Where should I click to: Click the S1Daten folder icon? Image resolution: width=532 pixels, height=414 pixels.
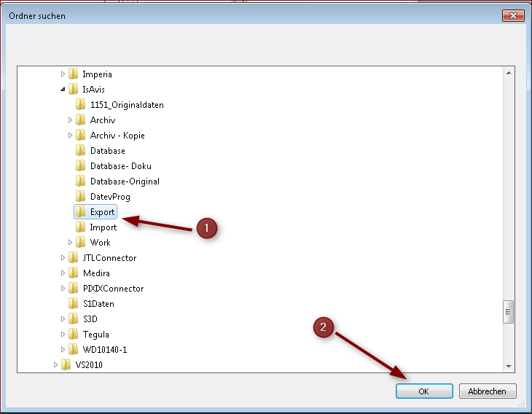74,304
